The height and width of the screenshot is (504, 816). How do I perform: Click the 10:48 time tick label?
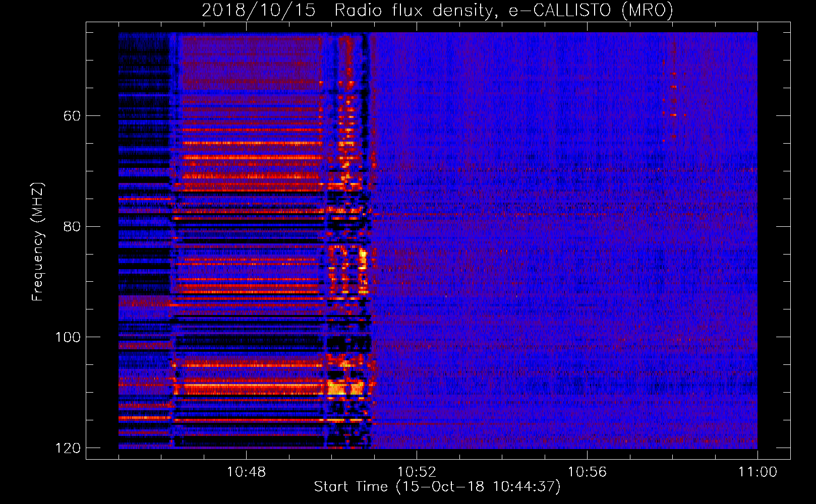click(246, 472)
